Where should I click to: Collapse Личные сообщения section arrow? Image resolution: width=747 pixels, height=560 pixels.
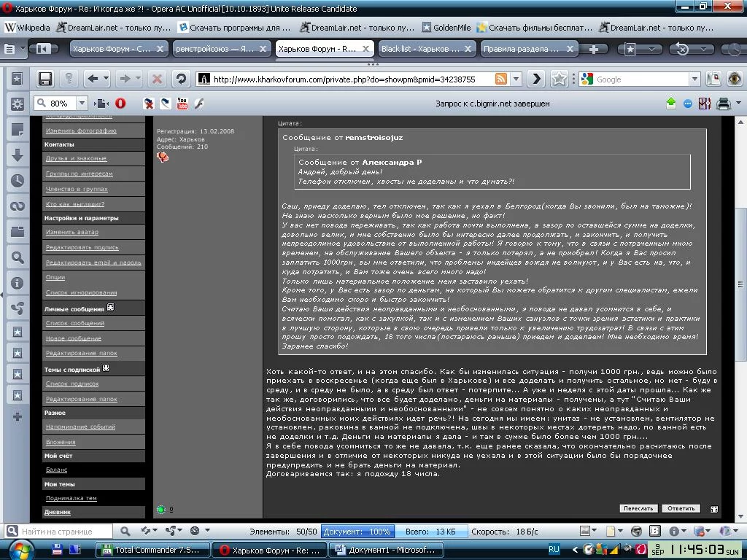(x=111, y=307)
